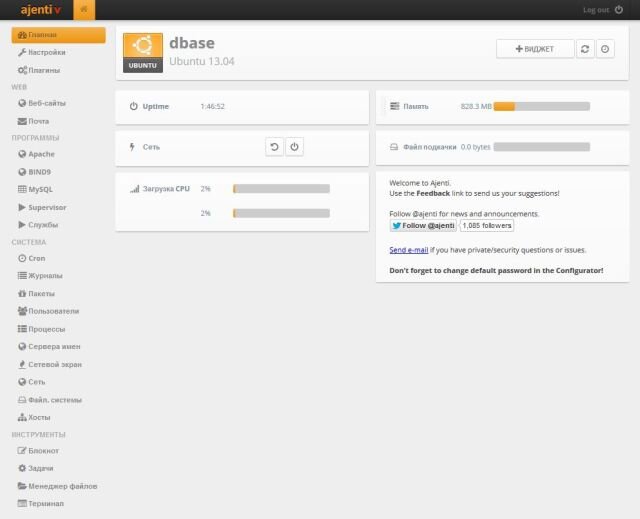Click the Log out link
Screen dimensions: 640x519
click(x=596, y=10)
